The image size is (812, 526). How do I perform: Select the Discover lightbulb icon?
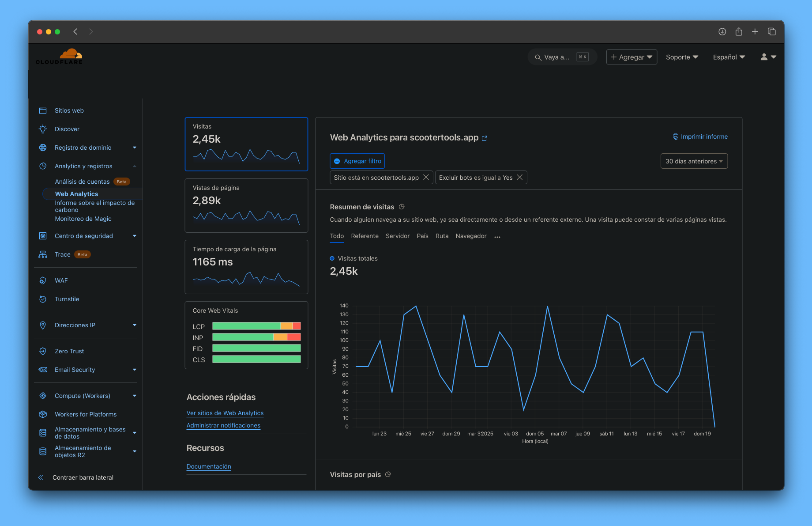point(43,129)
